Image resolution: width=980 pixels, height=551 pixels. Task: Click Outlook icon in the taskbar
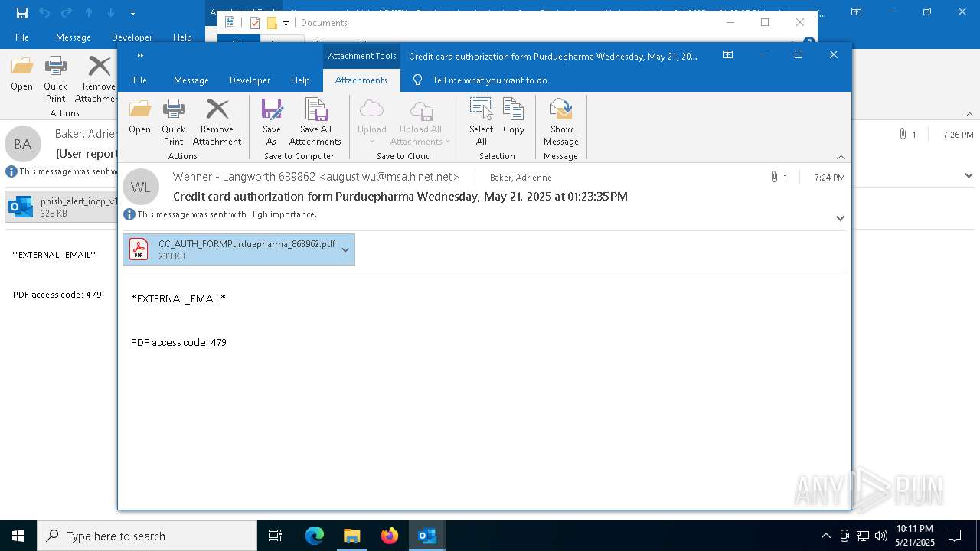[426, 536]
